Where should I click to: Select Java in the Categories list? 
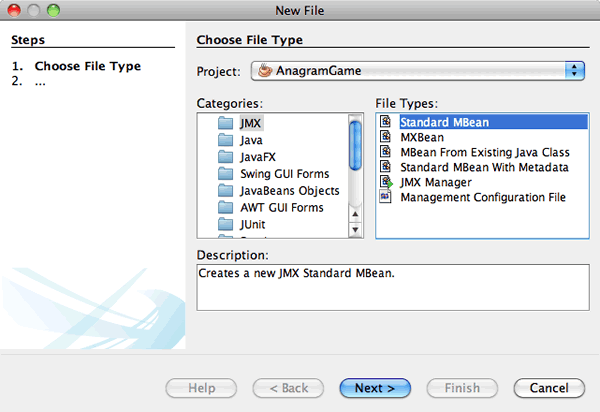pos(251,140)
